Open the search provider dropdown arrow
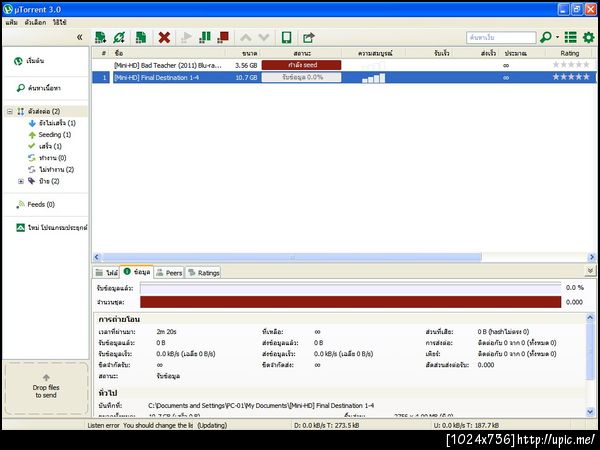The height and width of the screenshot is (450, 600). point(557,37)
